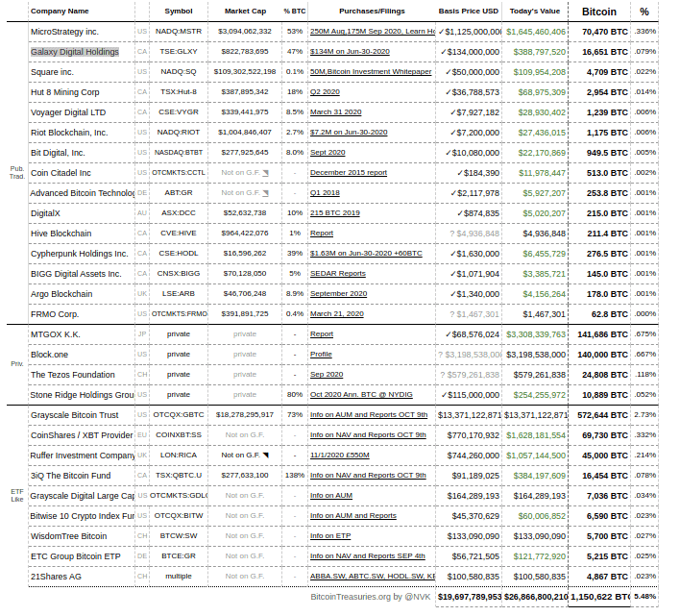Click the 'ETF Like' section label
This screenshot has height=616, width=680.
click(17, 496)
